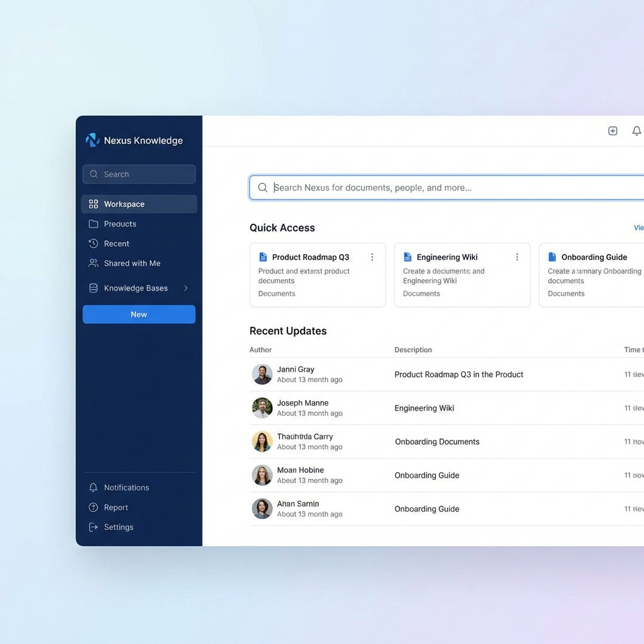Click the sidebar Search field
This screenshot has height=644, width=644.
click(139, 174)
